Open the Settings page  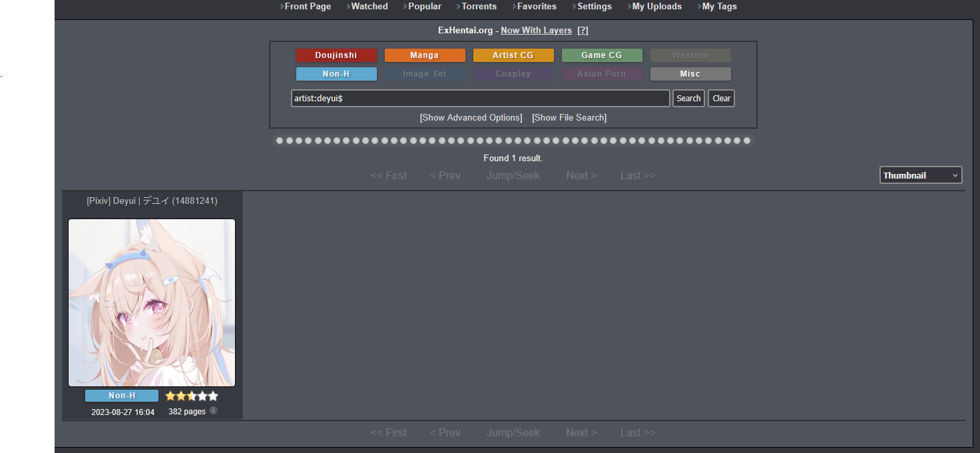[x=595, y=6]
